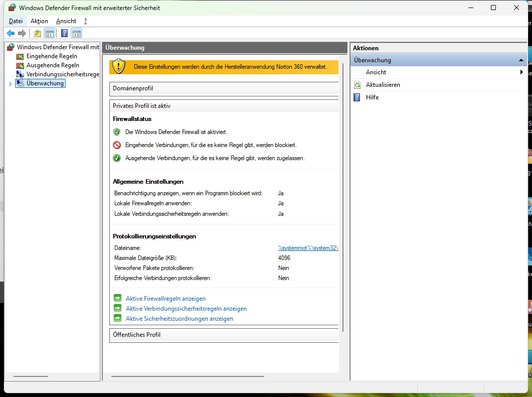Collapse the Privates Profil ist aktiv section
This screenshot has width=532, height=397.
pyautogui.click(x=224, y=106)
